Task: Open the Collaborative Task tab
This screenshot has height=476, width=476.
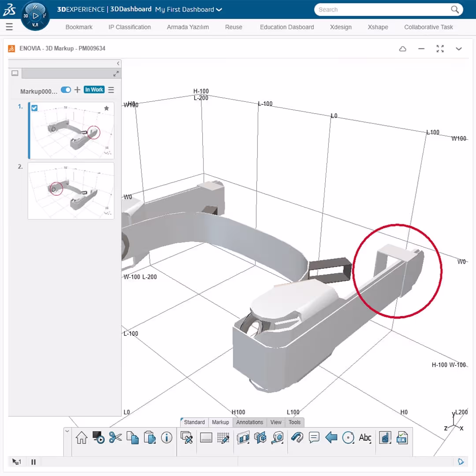Action: click(429, 27)
